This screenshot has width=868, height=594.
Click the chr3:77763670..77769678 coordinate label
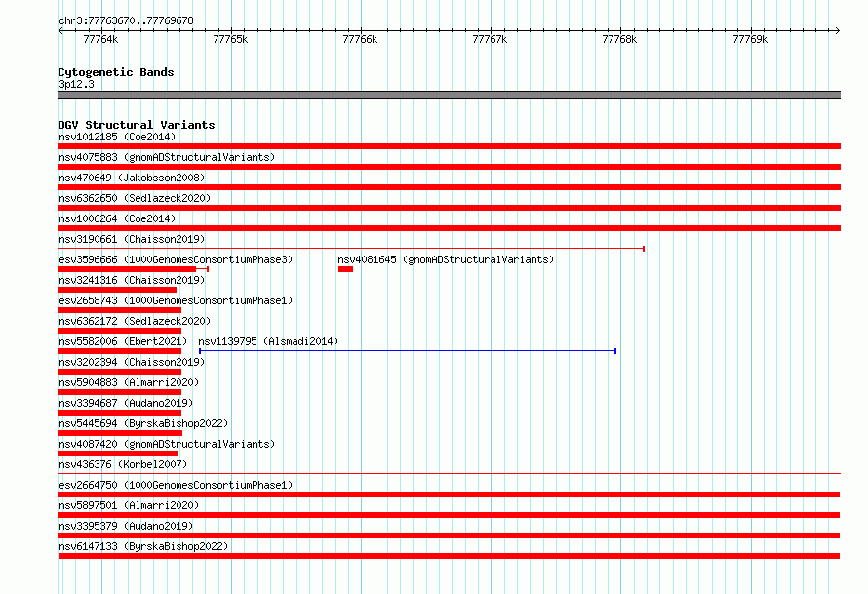pyautogui.click(x=126, y=20)
